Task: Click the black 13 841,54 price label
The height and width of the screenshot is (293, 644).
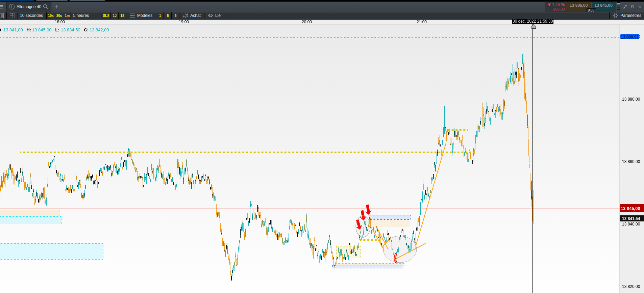Action: point(632,219)
